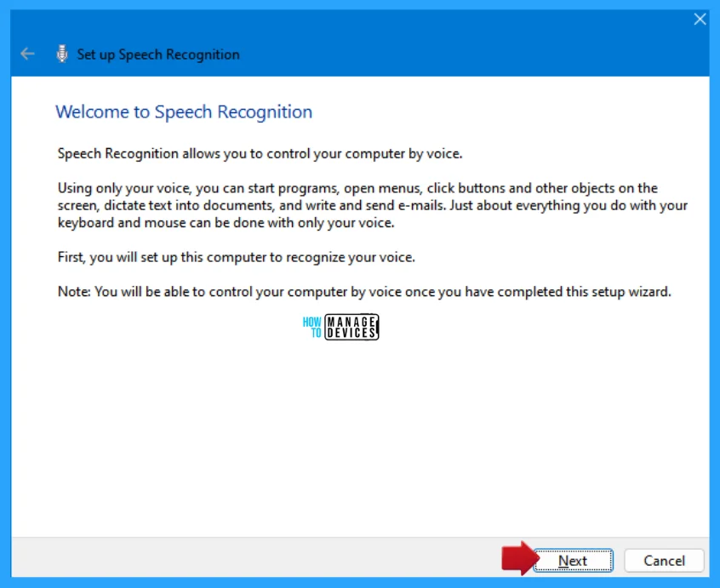This screenshot has width=720, height=588.
Task: Click the paragraph starting 'Using only your voice'
Action: 373,205
